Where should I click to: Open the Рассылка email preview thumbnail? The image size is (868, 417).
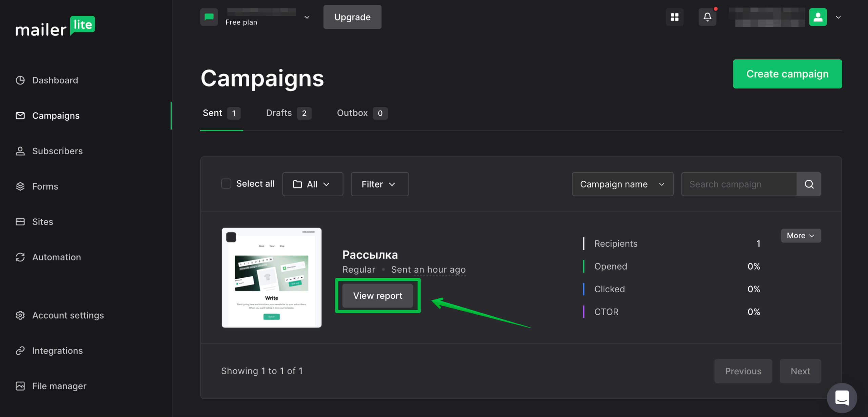pyautogui.click(x=272, y=278)
